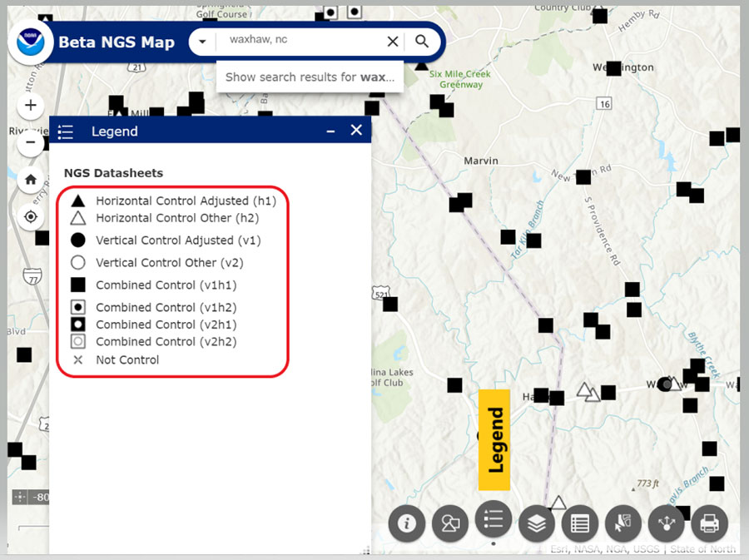
Task: Open the layer list stack widget
Action: pos(537,523)
